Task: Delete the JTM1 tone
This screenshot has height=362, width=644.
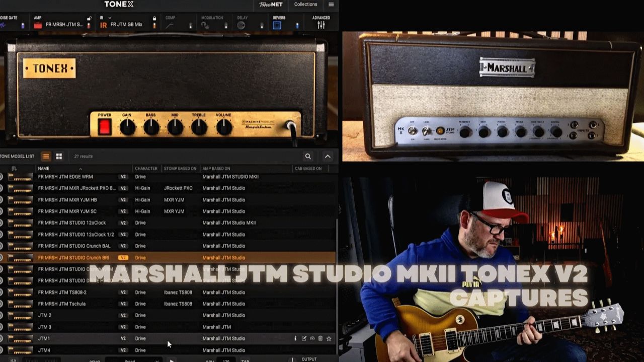Action: click(320, 339)
